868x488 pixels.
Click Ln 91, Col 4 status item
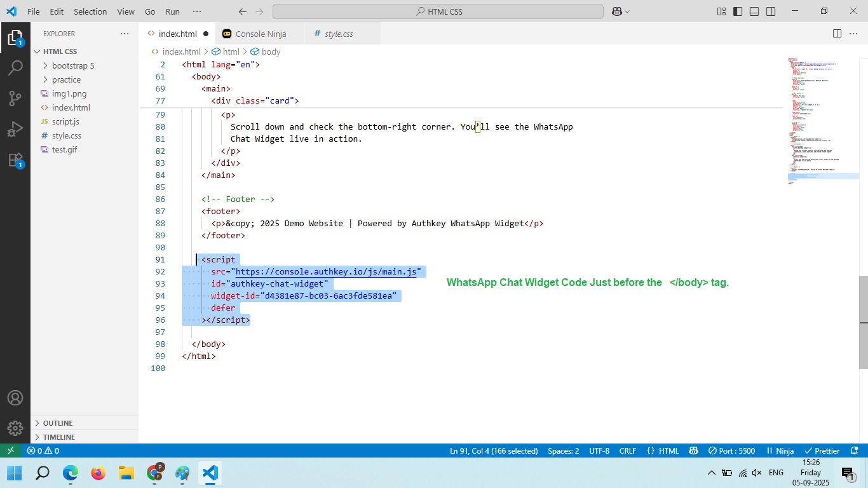point(494,451)
